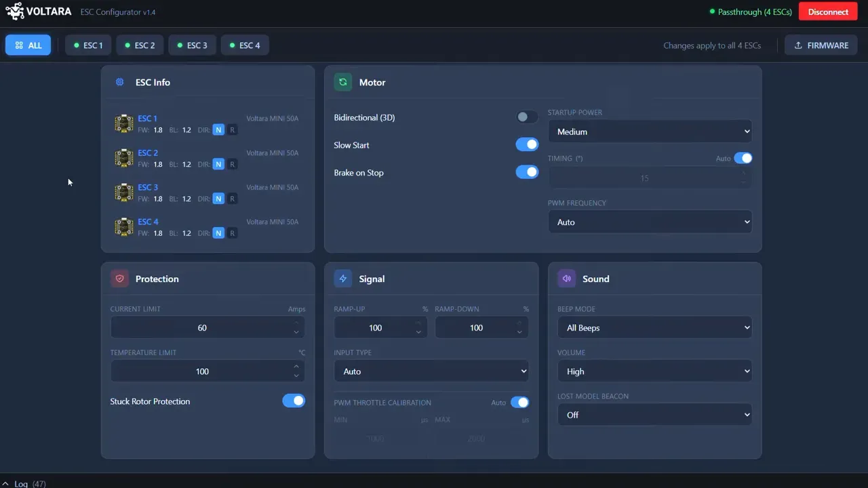
Task: Click the Voltara logo icon
Action: (x=14, y=12)
